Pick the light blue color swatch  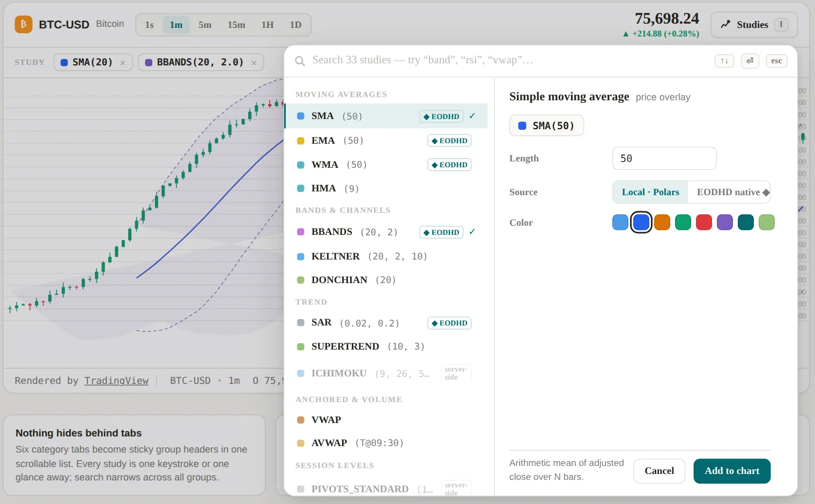pyautogui.click(x=620, y=222)
